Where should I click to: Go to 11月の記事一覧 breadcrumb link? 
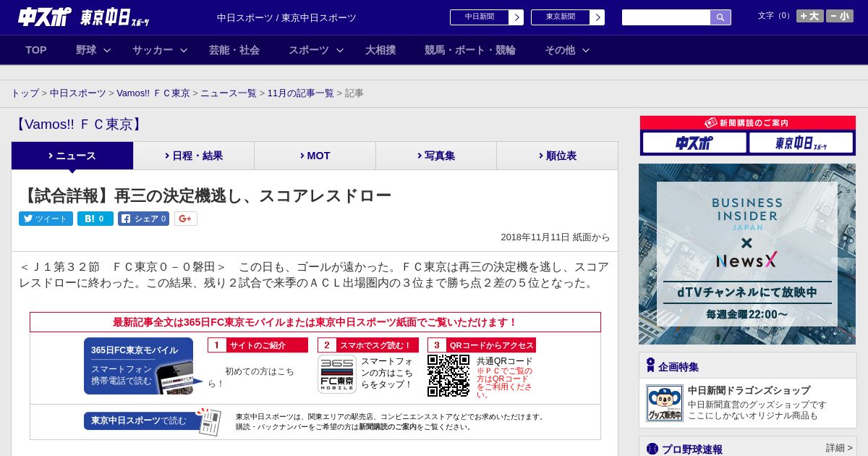click(x=301, y=93)
